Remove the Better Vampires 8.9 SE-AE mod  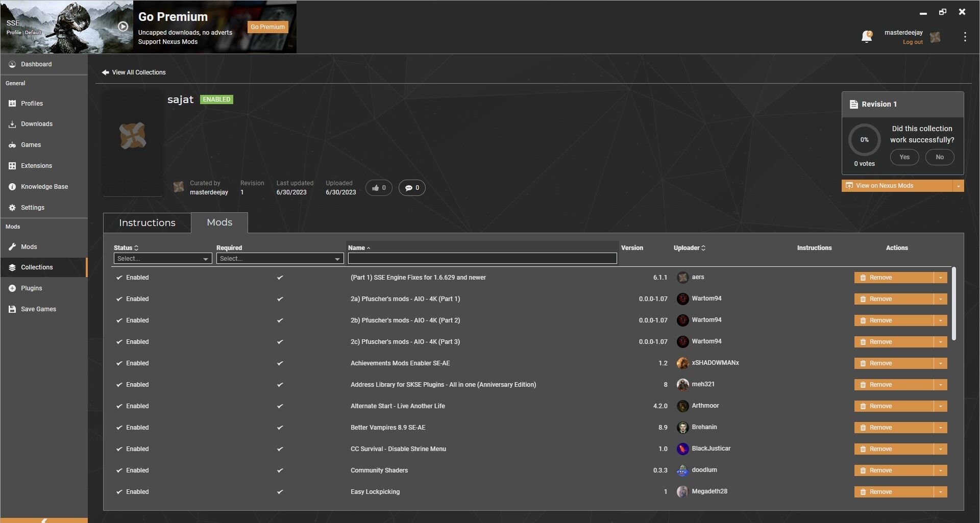click(x=894, y=428)
